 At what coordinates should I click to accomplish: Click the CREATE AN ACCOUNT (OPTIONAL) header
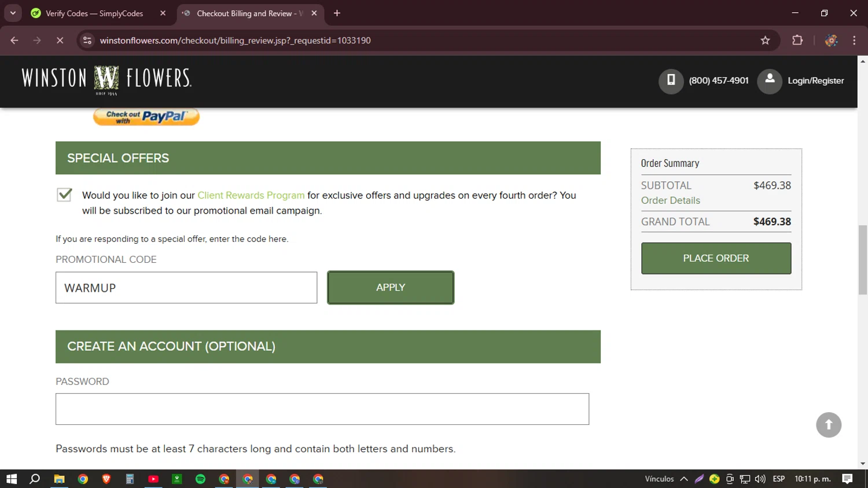click(328, 347)
